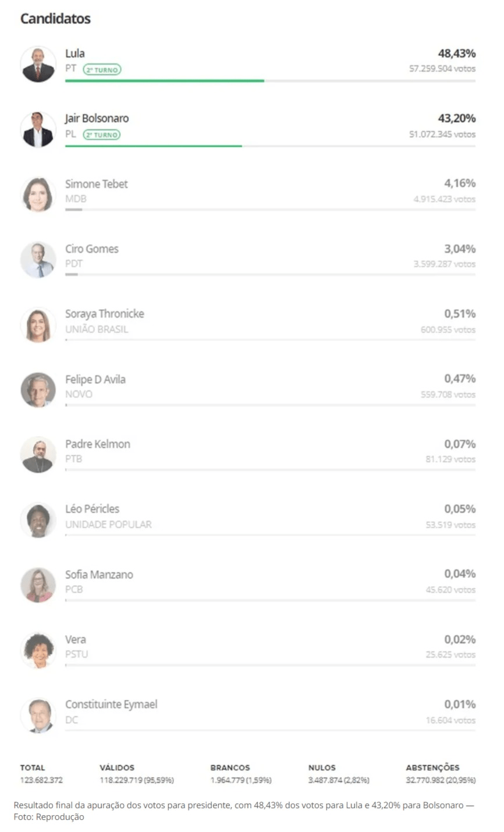This screenshot has width=504, height=832.
Task: Open Léo Péricles's avatar
Action: [x=38, y=520]
